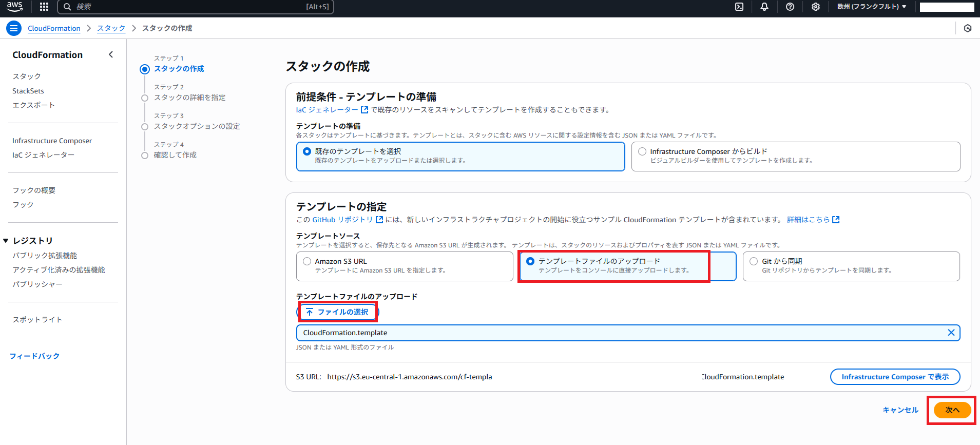980x445 pixels.
Task: Open the 詳細はこちら link
Action: [813, 220]
